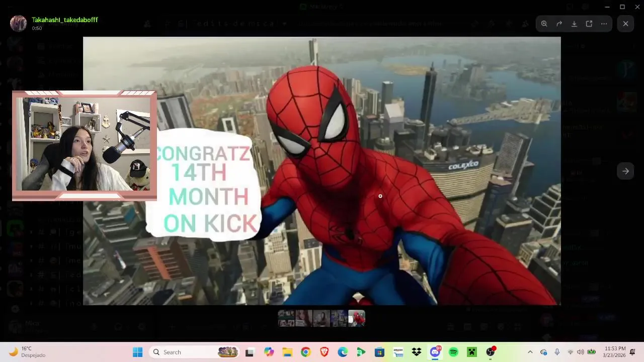Open the weather widget showing 16°C
Viewport: 644px width, 362px height.
(x=28, y=352)
